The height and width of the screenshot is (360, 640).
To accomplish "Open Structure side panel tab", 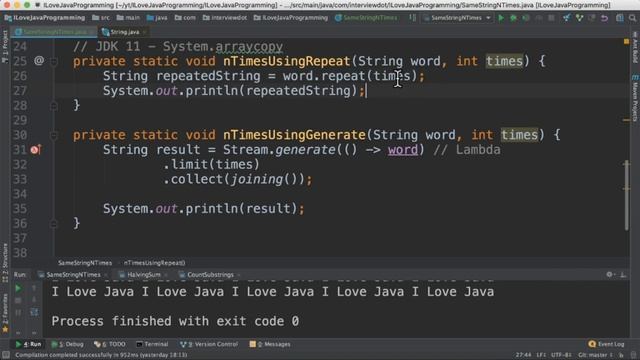I will pyautogui.click(x=5, y=263).
